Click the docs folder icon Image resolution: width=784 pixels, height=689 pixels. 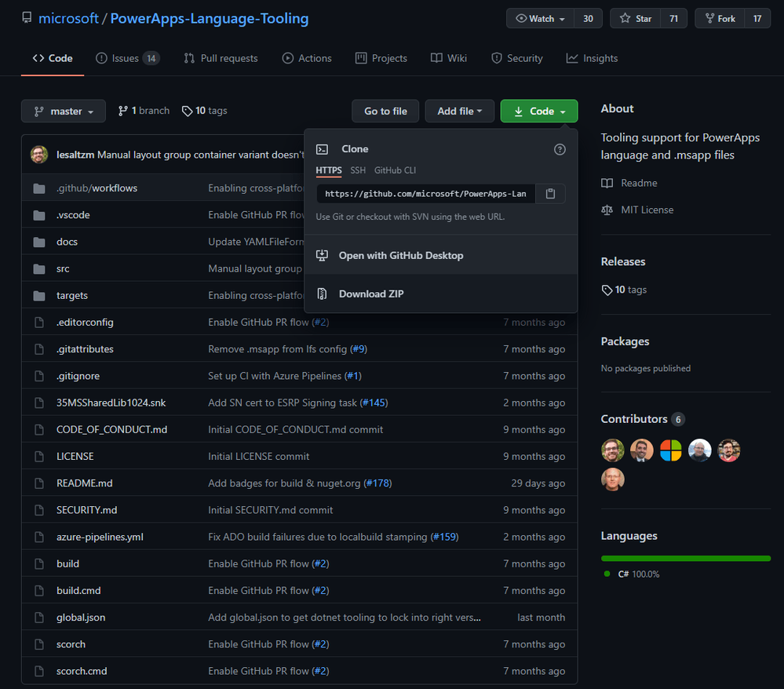point(39,242)
